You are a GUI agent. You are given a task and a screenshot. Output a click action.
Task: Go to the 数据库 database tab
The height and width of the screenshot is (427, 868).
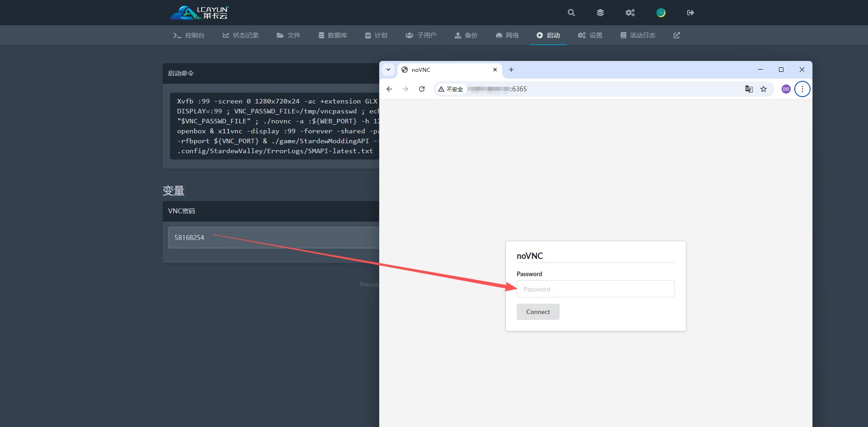[333, 35]
